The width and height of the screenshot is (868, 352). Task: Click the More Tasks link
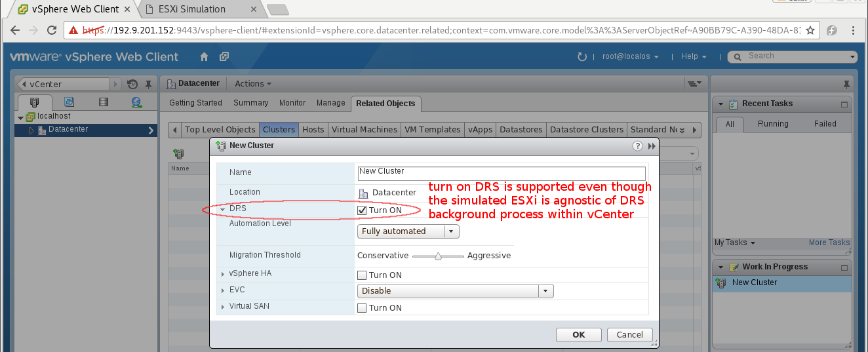click(x=829, y=243)
